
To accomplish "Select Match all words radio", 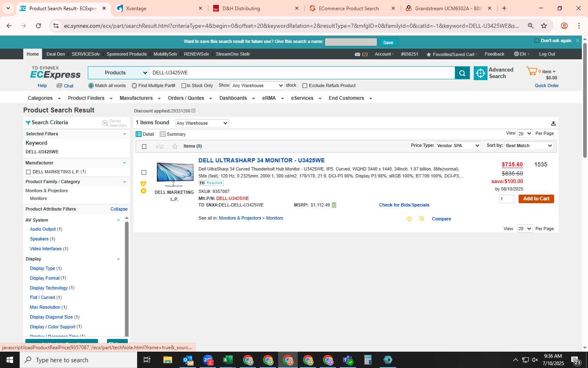I will pos(91,86).
